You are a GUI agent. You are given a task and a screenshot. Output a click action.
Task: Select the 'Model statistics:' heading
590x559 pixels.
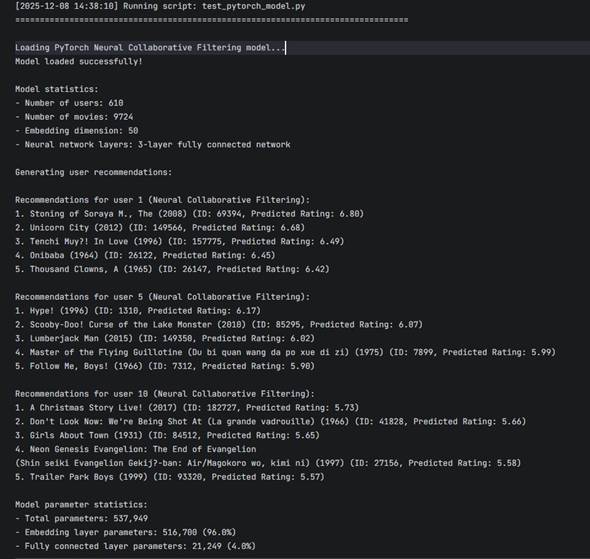pyautogui.click(x=57, y=89)
